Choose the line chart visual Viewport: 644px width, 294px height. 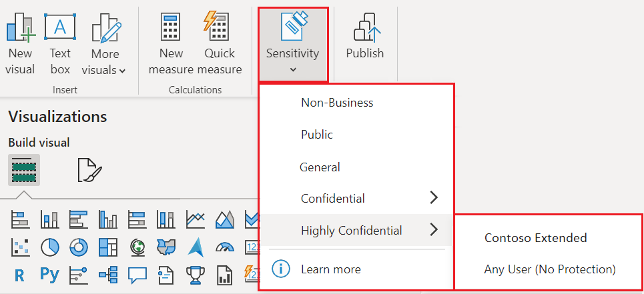(x=196, y=218)
